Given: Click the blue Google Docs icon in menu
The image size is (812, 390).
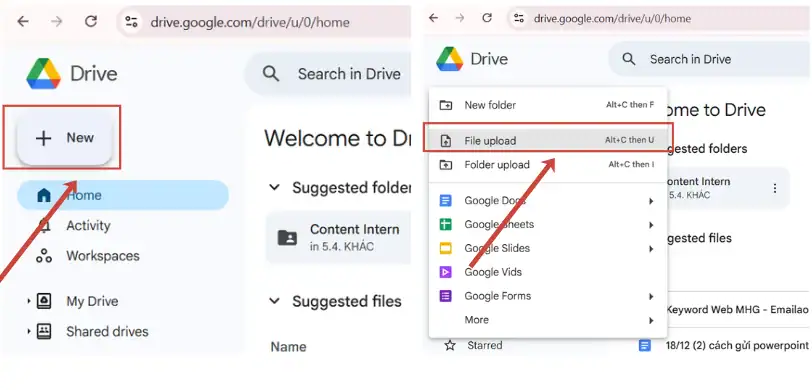Looking at the screenshot, I should click(x=445, y=200).
